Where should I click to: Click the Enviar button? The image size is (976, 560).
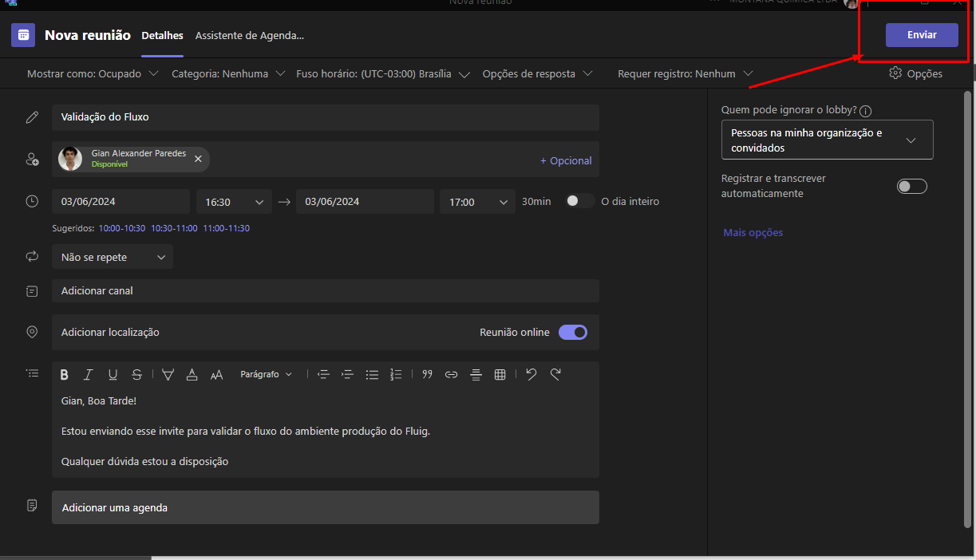(922, 35)
